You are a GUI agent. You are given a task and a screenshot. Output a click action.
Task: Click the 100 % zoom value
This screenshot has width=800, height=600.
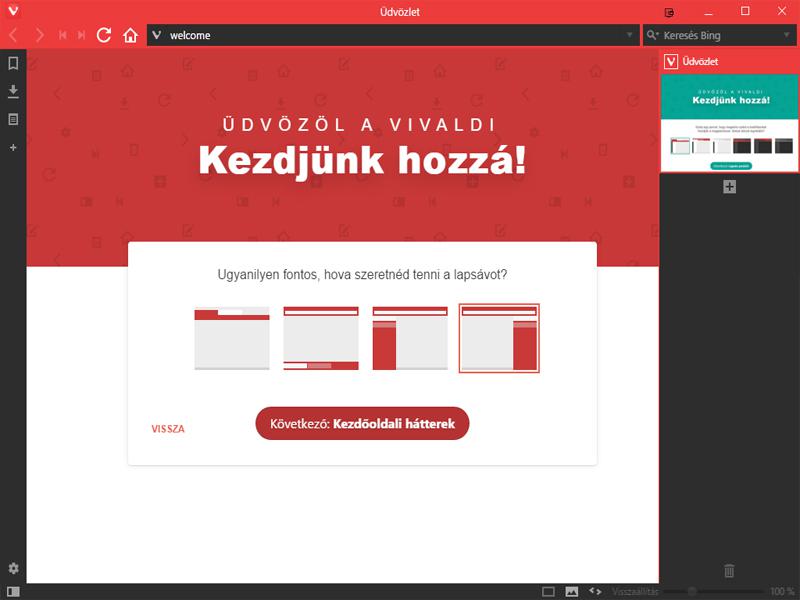(x=781, y=591)
